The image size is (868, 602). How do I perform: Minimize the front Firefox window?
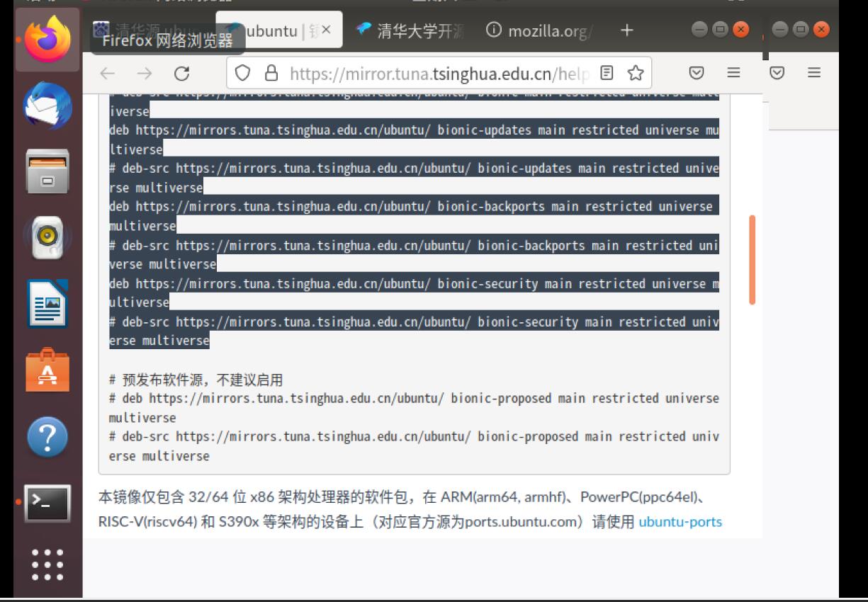(x=700, y=29)
